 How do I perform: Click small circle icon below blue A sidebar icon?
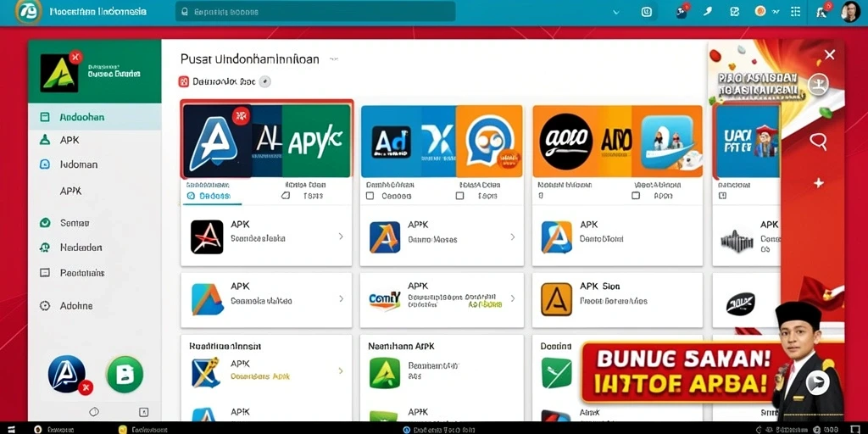(93, 411)
